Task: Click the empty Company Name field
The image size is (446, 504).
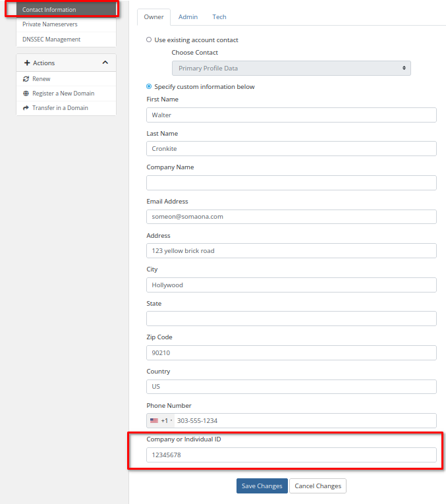Action: pyautogui.click(x=291, y=183)
